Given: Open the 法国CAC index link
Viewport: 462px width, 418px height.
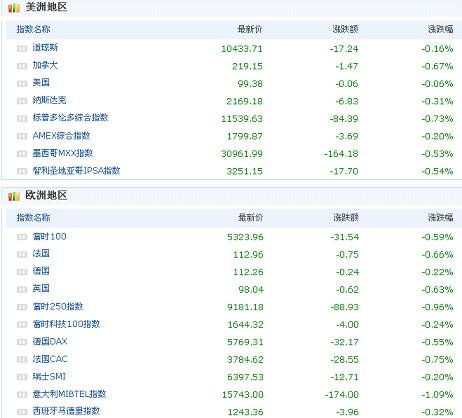Looking at the screenshot, I should (x=50, y=359).
